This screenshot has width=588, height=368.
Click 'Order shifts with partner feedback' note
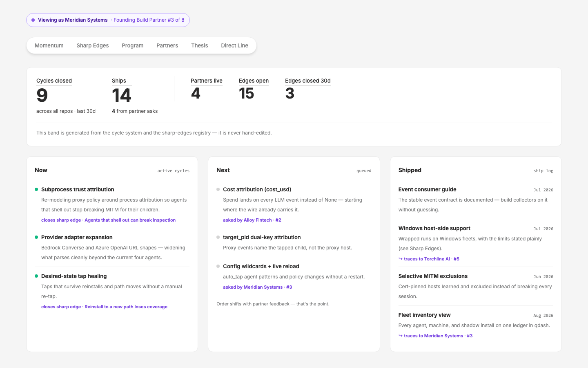click(273, 304)
